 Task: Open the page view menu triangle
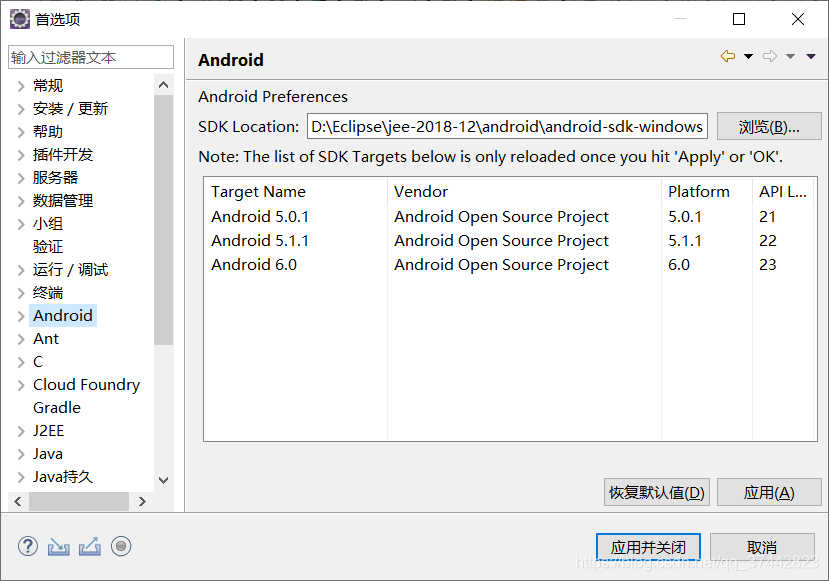click(x=810, y=56)
